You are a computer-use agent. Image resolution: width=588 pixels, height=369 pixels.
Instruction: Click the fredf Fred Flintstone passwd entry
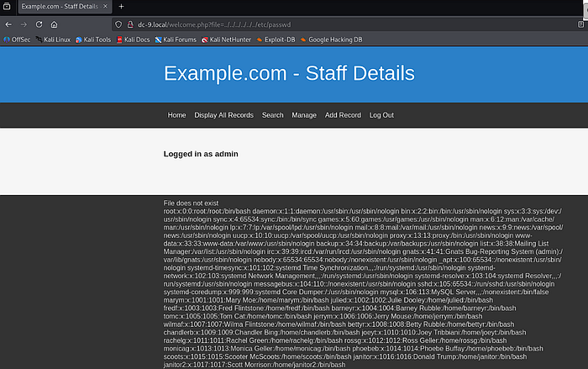[245, 308]
